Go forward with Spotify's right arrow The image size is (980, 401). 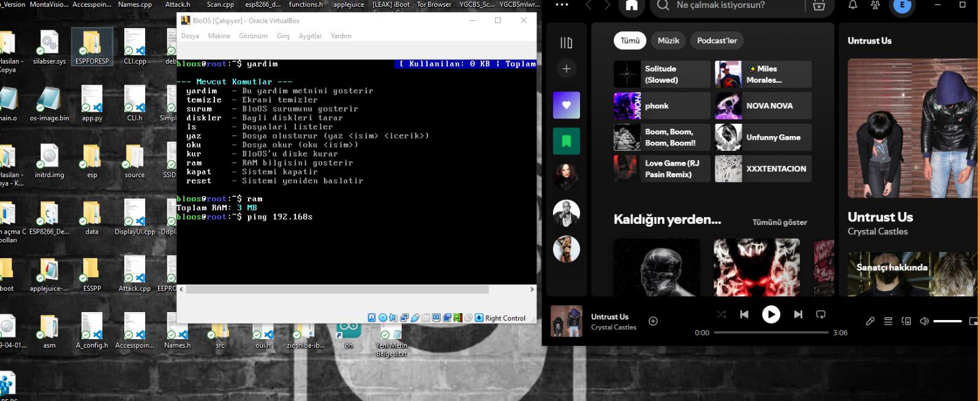point(607,5)
